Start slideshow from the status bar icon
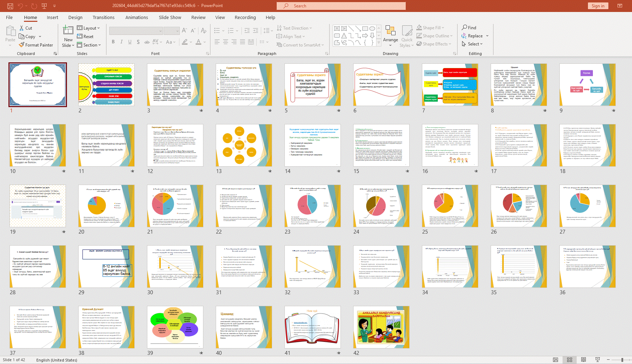The width and height of the screenshot is (632, 364). 597,360
